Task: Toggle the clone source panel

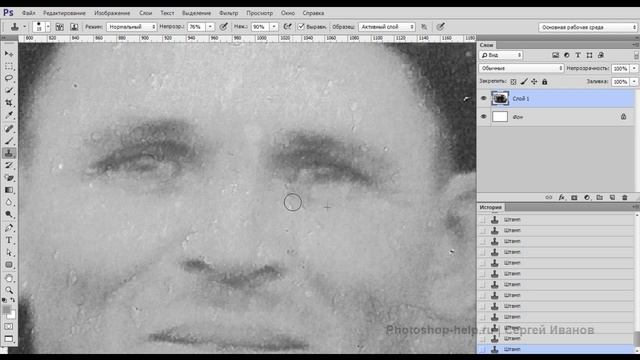Action: 74,27
